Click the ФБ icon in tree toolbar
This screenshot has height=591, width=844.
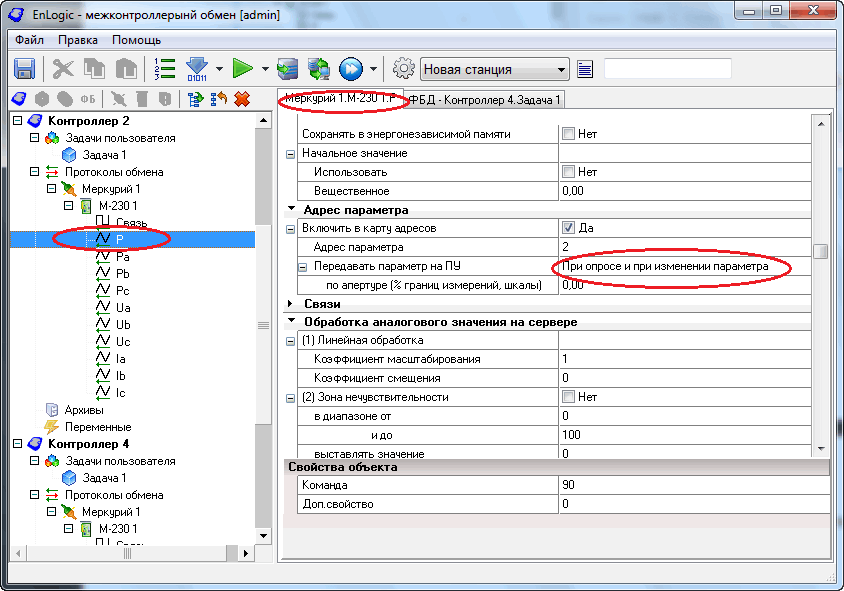coord(88,99)
